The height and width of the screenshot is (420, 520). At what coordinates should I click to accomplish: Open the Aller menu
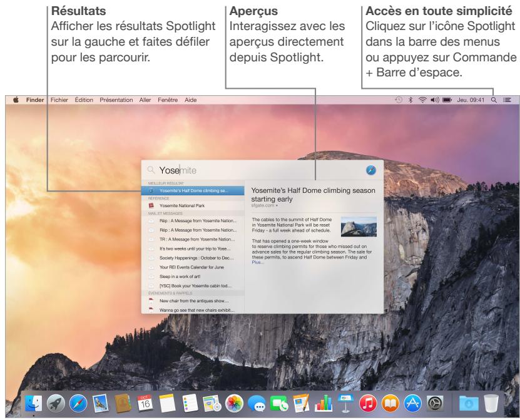145,100
